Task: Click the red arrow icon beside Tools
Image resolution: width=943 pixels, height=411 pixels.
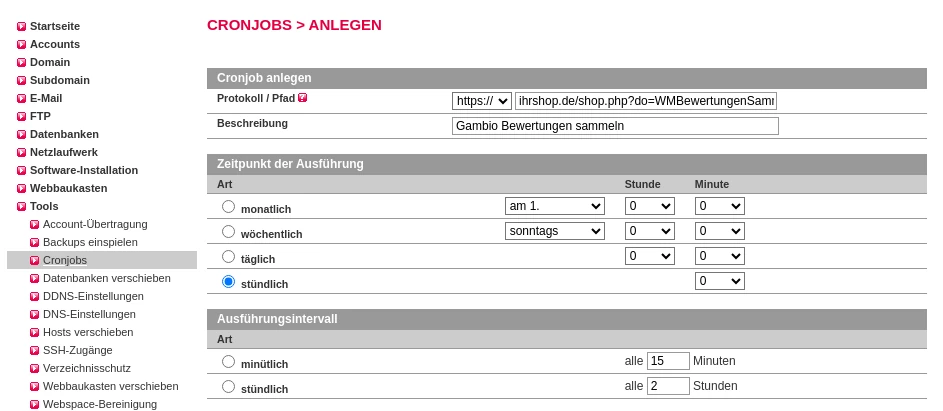Action: (22, 207)
